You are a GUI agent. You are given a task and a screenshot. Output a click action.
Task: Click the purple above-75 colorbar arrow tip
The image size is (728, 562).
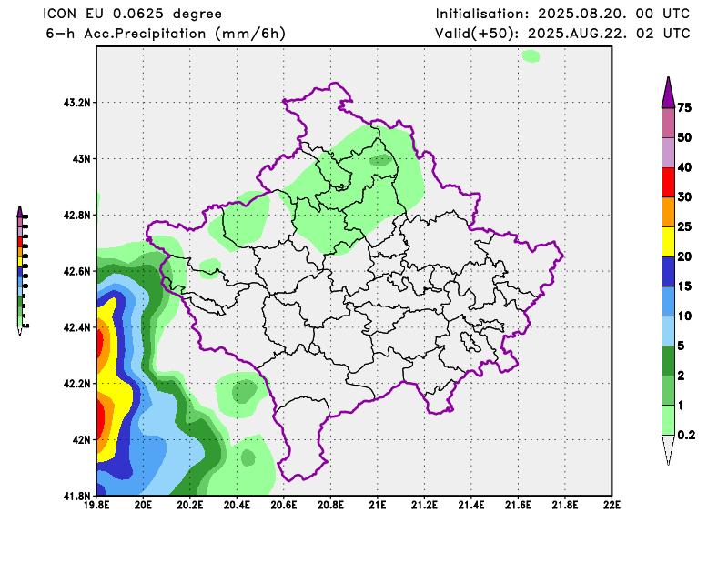(x=668, y=93)
